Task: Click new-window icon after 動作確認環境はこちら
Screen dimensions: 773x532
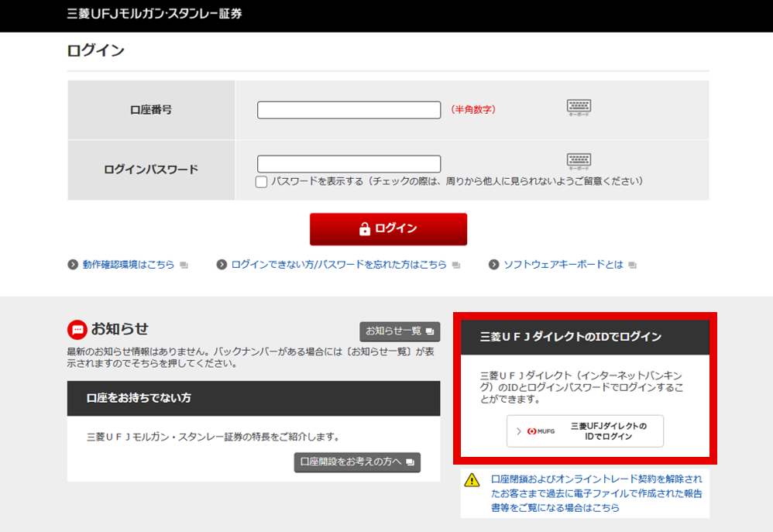Action: pos(184,266)
